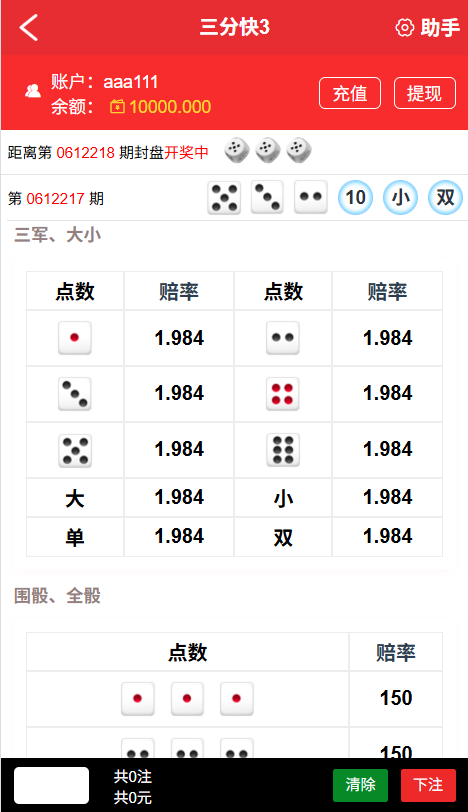Select the six-dot die bet
This screenshot has height=812, width=468.
(283, 450)
